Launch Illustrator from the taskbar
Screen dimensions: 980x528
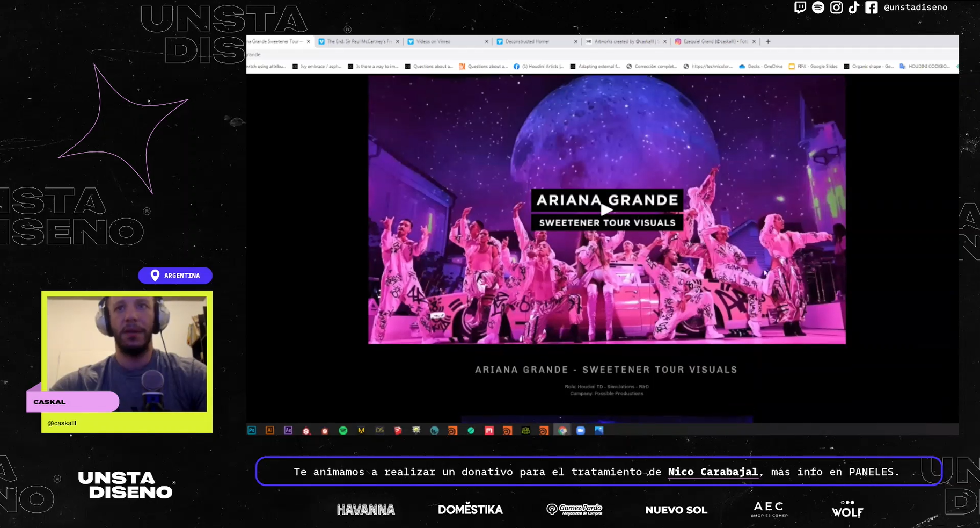(270, 430)
